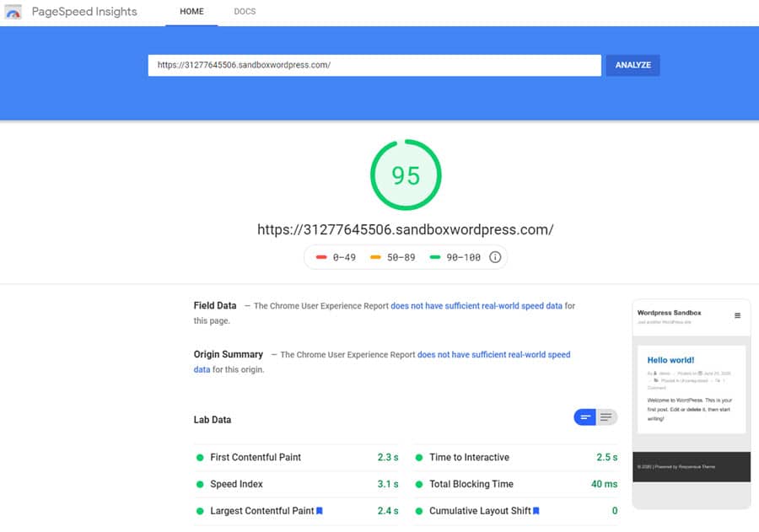Viewport: 759px width, 532px height.
Task: Click the Wordpress Sandbox title in preview
Action: [669, 313]
